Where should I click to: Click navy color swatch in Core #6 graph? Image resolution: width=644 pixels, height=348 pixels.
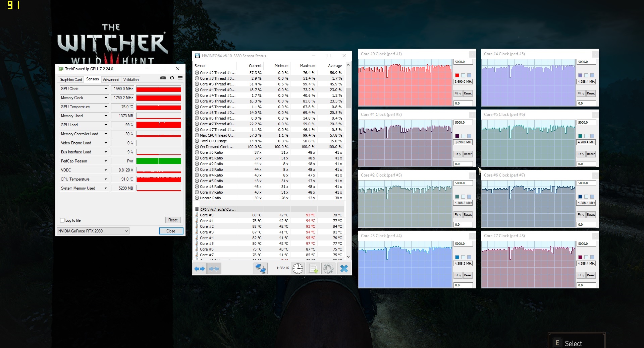[x=580, y=197]
